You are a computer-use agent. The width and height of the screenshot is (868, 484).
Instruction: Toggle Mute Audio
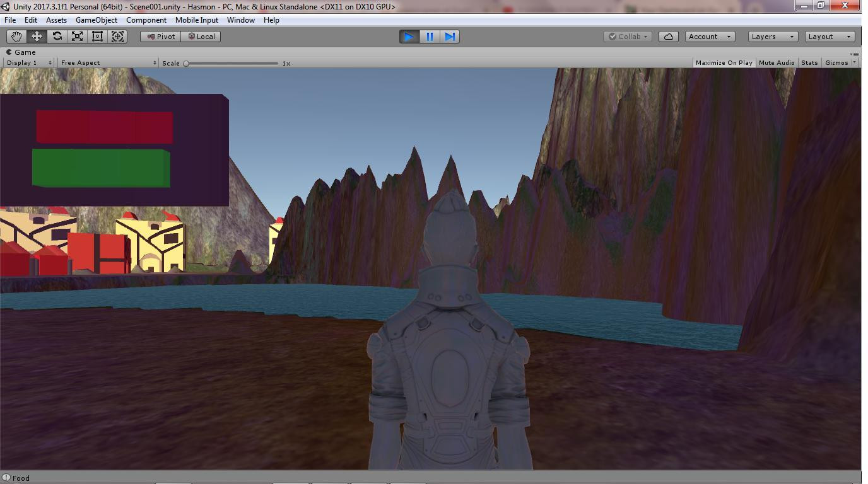tap(777, 63)
